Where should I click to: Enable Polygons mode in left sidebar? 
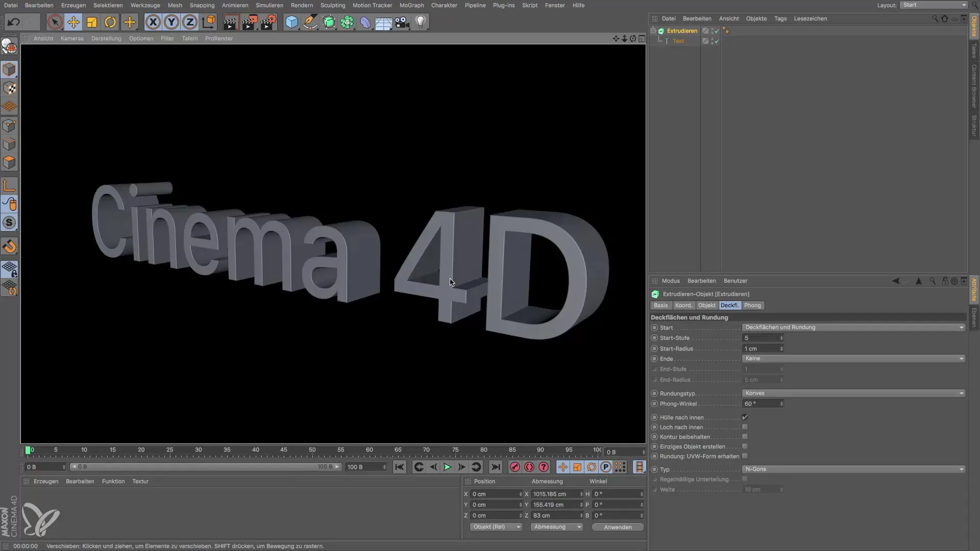click(9, 163)
